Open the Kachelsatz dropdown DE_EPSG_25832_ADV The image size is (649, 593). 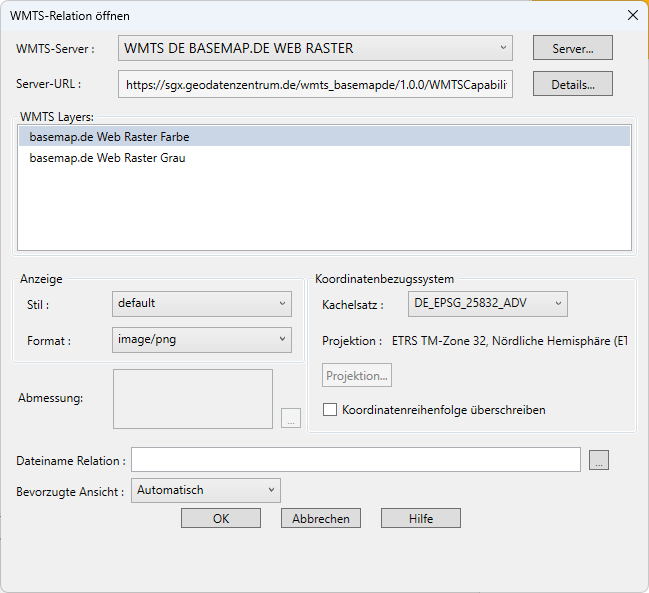point(488,304)
